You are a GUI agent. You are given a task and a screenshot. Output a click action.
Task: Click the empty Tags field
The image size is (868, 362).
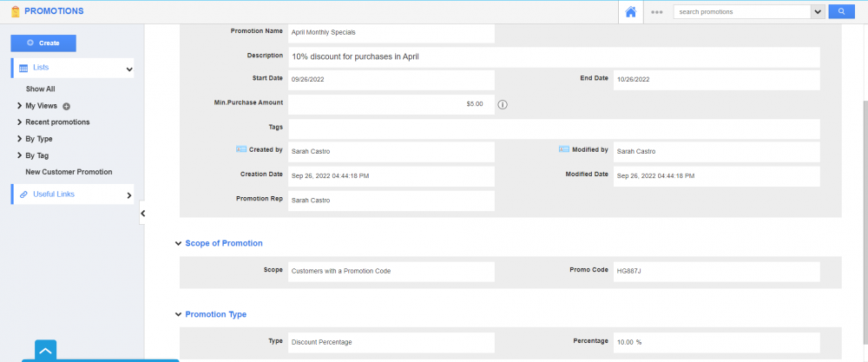554,129
